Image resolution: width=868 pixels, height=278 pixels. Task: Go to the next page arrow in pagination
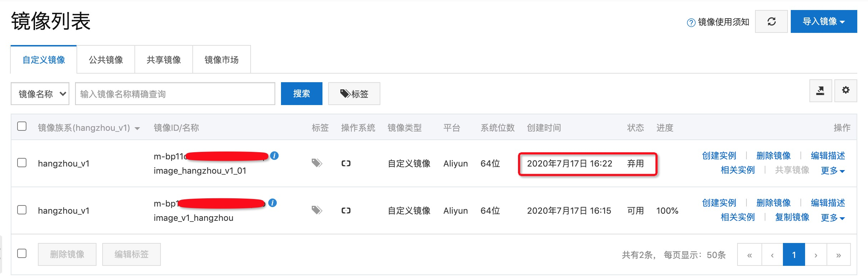pyautogui.click(x=816, y=255)
